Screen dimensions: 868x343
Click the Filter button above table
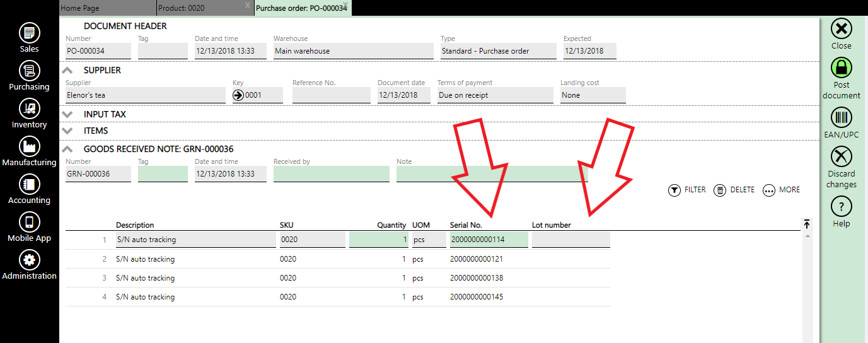point(687,190)
